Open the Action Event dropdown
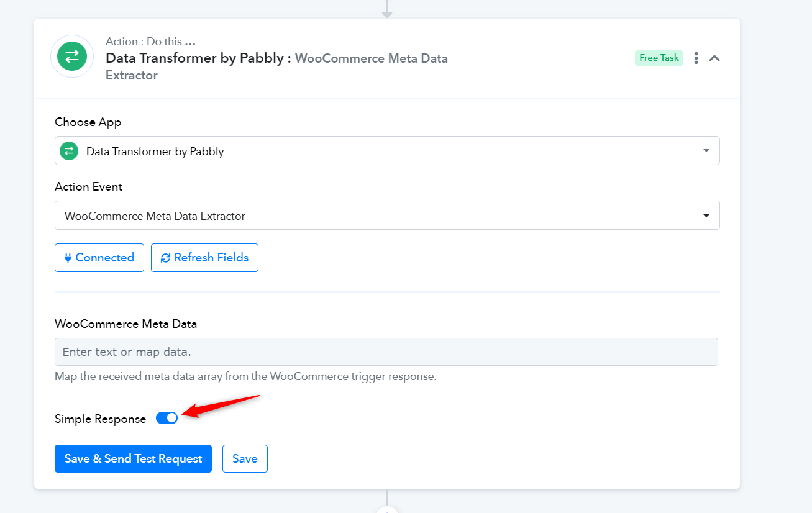This screenshot has width=812, height=513. [387, 216]
